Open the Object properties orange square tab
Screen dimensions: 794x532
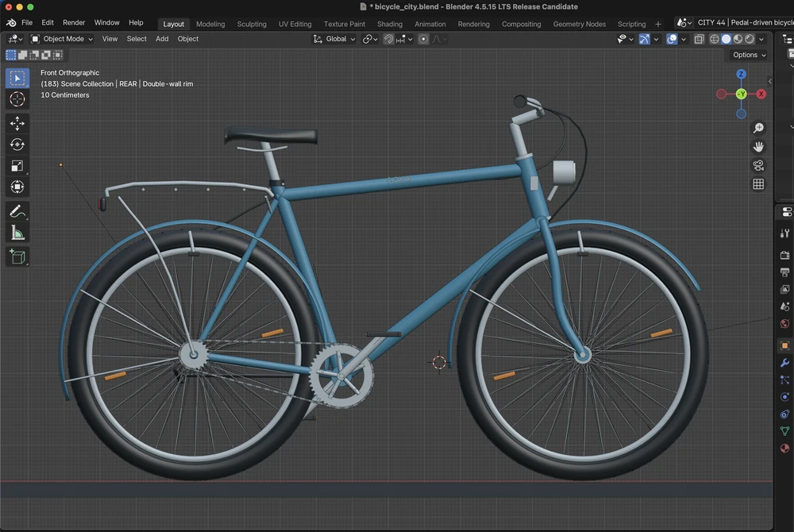(784, 345)
